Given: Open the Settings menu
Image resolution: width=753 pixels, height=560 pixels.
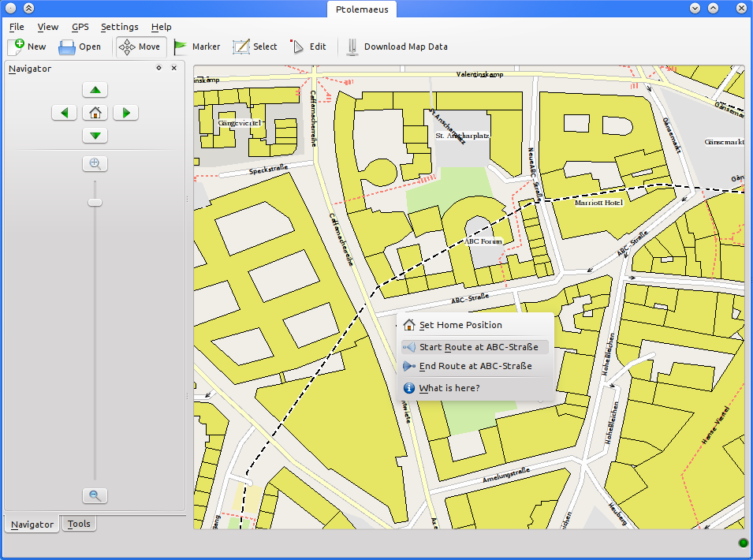Looking at the screenshot, I should click(x=119, y=27).
